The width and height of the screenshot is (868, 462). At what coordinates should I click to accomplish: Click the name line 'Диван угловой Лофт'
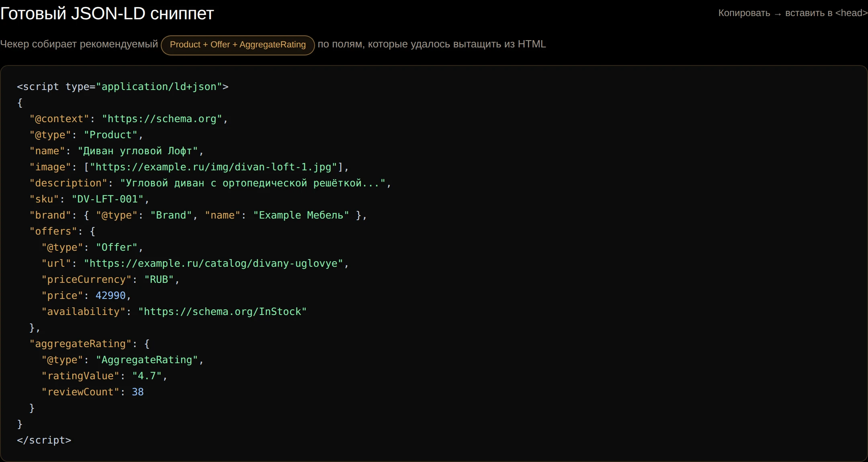(117, 151)
